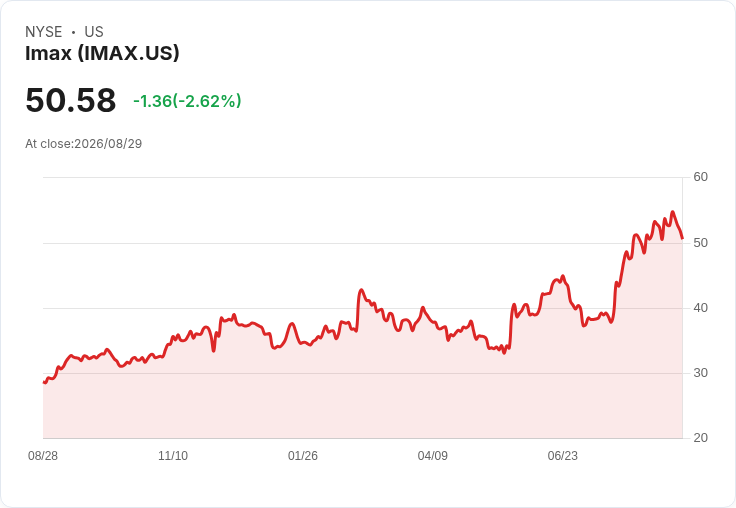Click the 11/10 x-axis date label
Screen dimensions: 736x508
[173, 455]
